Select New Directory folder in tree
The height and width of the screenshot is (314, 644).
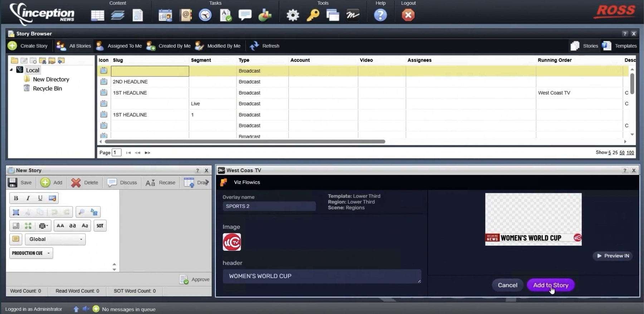tap(51, 79)
